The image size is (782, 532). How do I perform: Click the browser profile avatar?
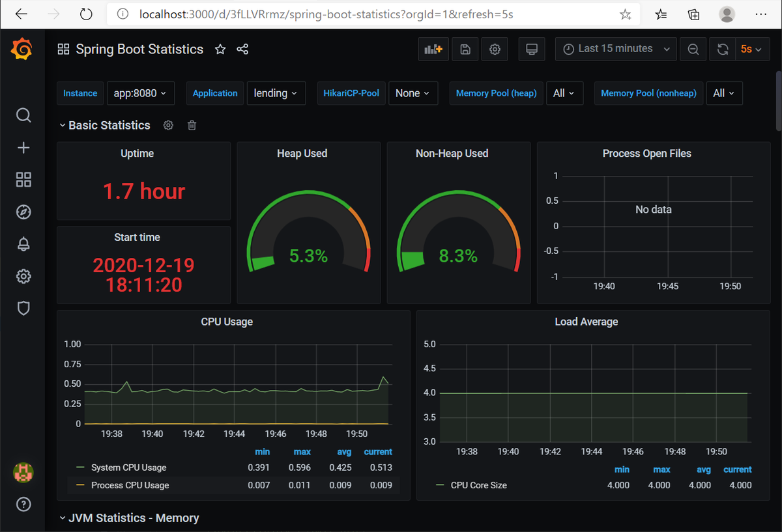[x=727, y=14]
